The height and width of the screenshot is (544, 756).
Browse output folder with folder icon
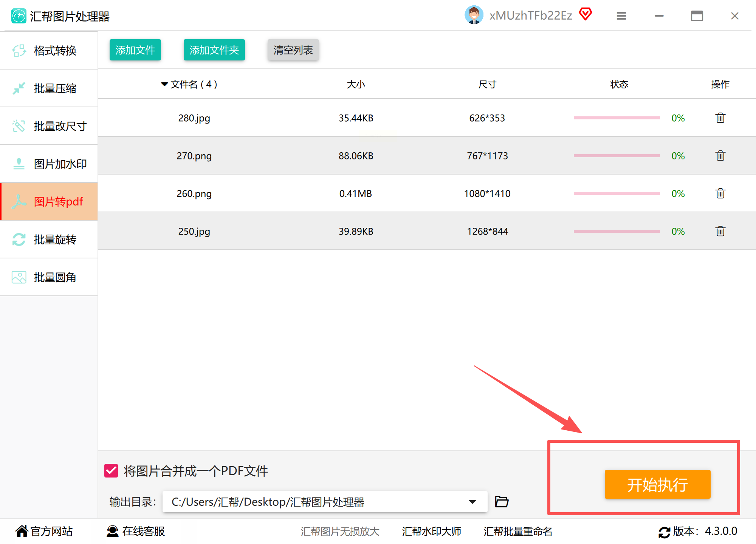pyautogui.click(x=502, y=502)
